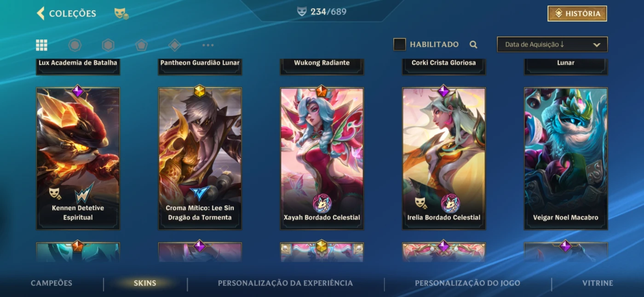The width and height of the screenshot is (644, 297).
Task: Filter by diamond rarity gem icon
Action: [174, 45]
